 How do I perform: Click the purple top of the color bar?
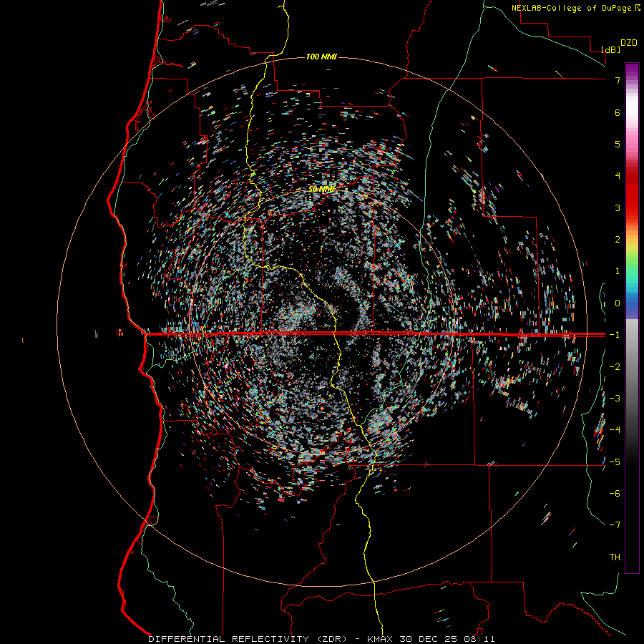point(632,69)
